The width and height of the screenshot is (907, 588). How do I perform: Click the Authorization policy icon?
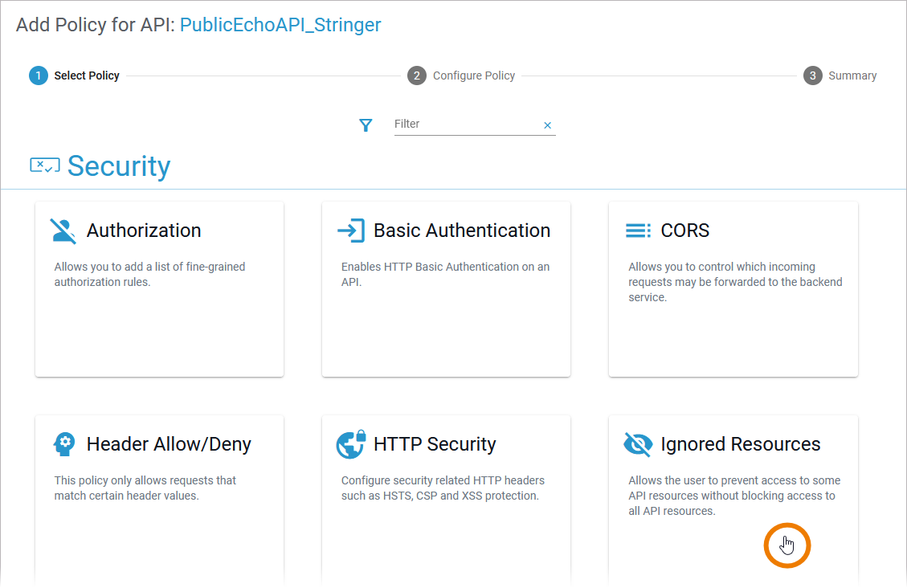[63, 231]
